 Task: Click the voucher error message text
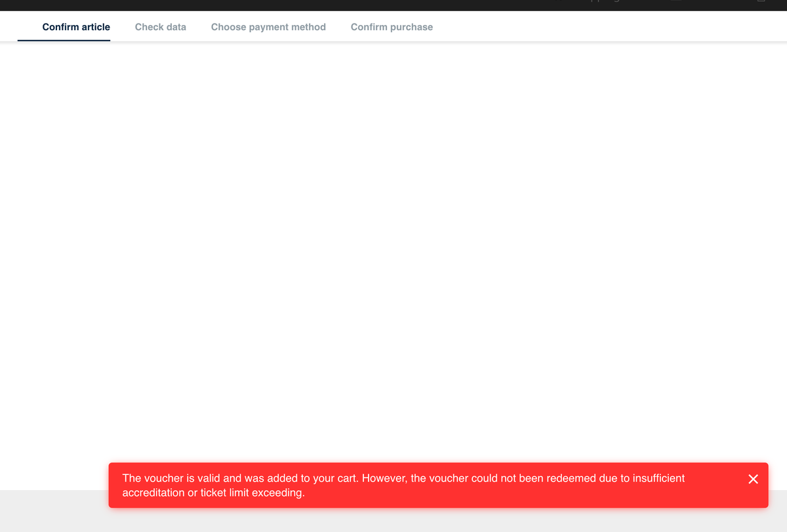coord(403,485)
